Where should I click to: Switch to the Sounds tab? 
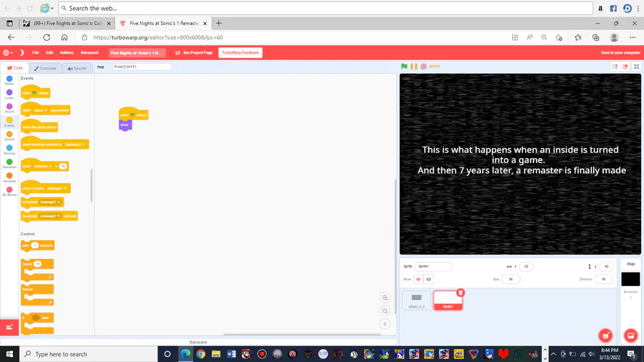point(77,68)
